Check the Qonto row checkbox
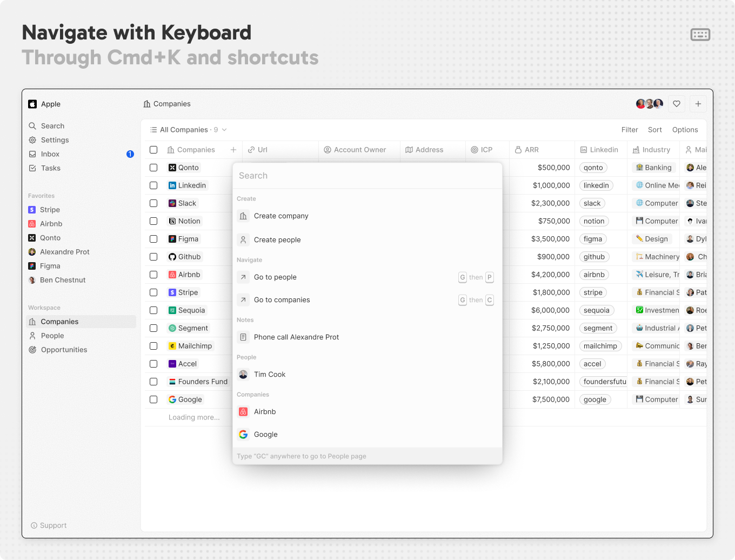 point(153,168)
